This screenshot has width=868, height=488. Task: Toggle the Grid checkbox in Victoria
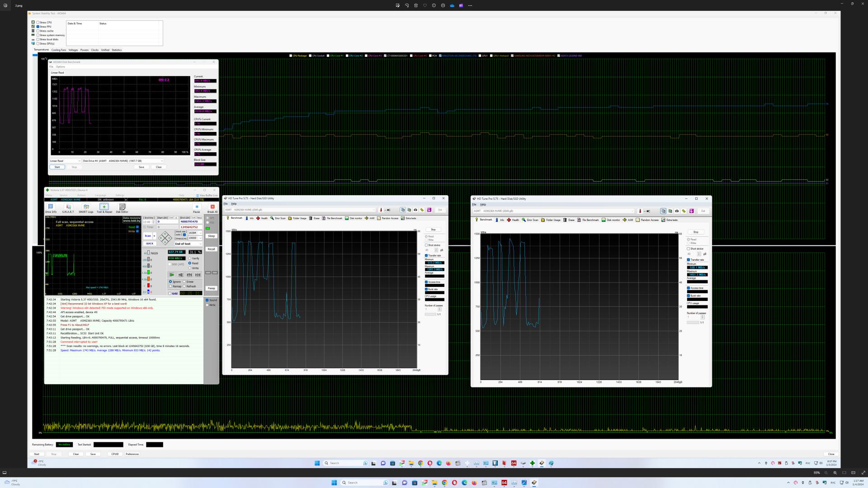170,293
